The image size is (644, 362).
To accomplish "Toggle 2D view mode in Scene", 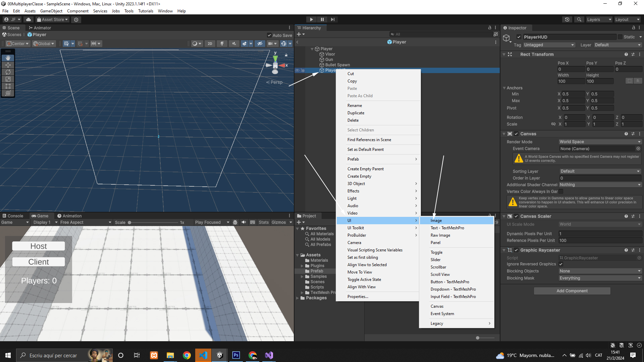I will [210, 44].
